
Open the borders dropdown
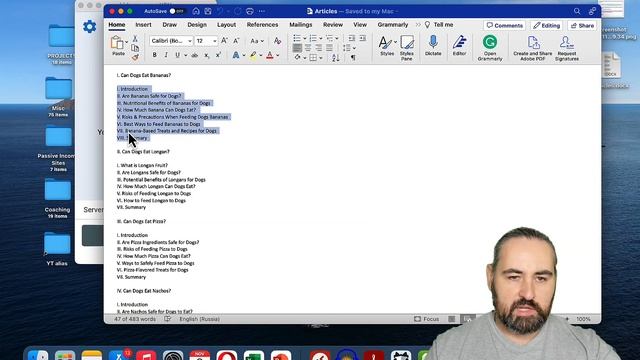321,58
